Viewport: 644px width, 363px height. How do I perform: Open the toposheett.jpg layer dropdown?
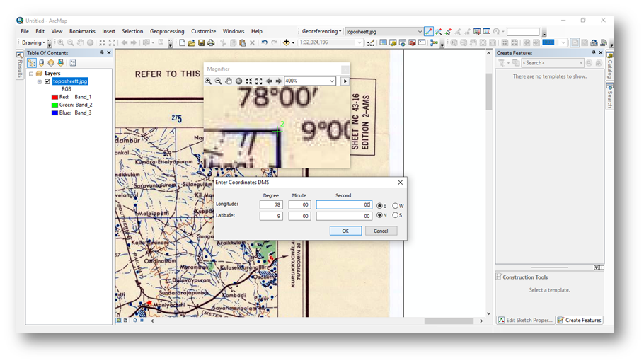[420, 32]
